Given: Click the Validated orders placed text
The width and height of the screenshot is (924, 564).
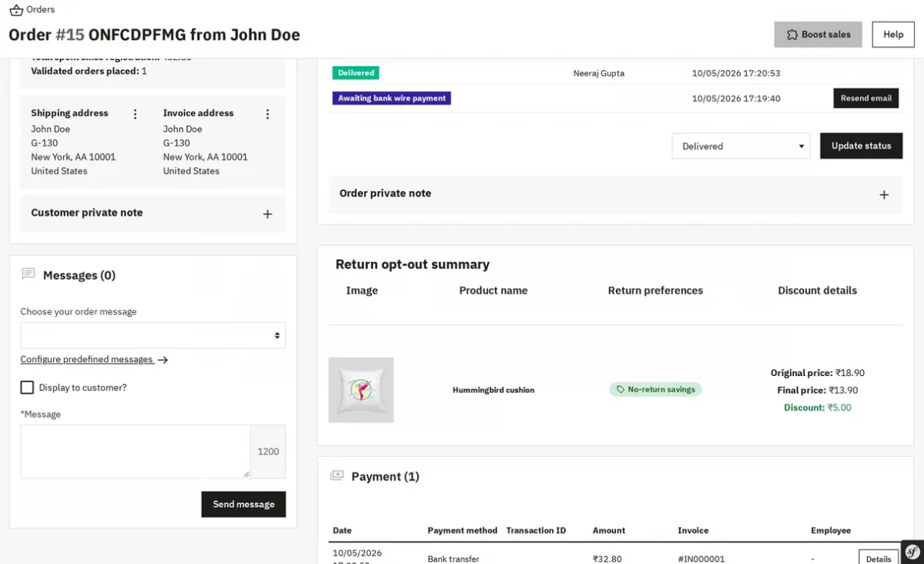Looking at the screenshot, I should click(89, 71).
